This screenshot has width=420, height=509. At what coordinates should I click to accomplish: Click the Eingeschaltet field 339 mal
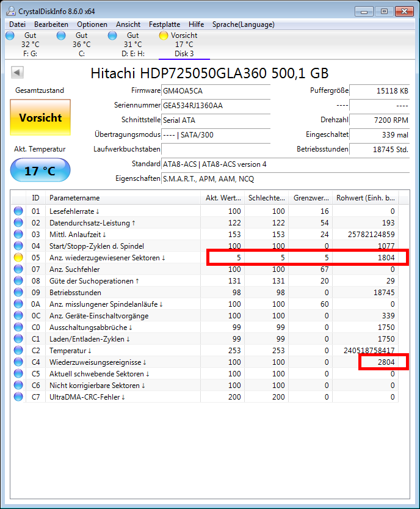tap(380, 134)
